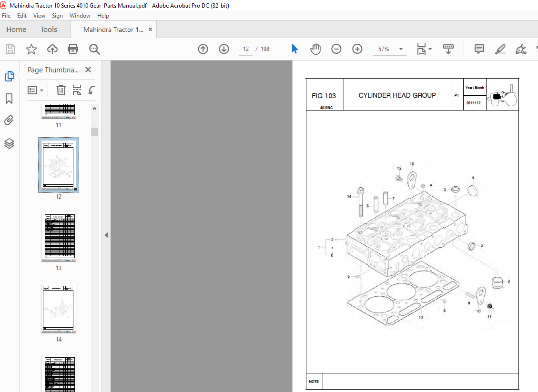Go to next page arrow
The image size is (538, 392).
click(x=223, y=49)
